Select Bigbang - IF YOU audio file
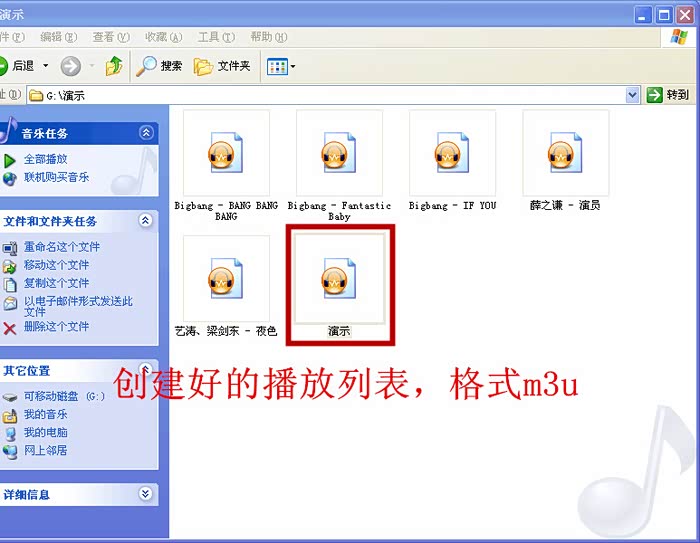 (x=452, y=153)
